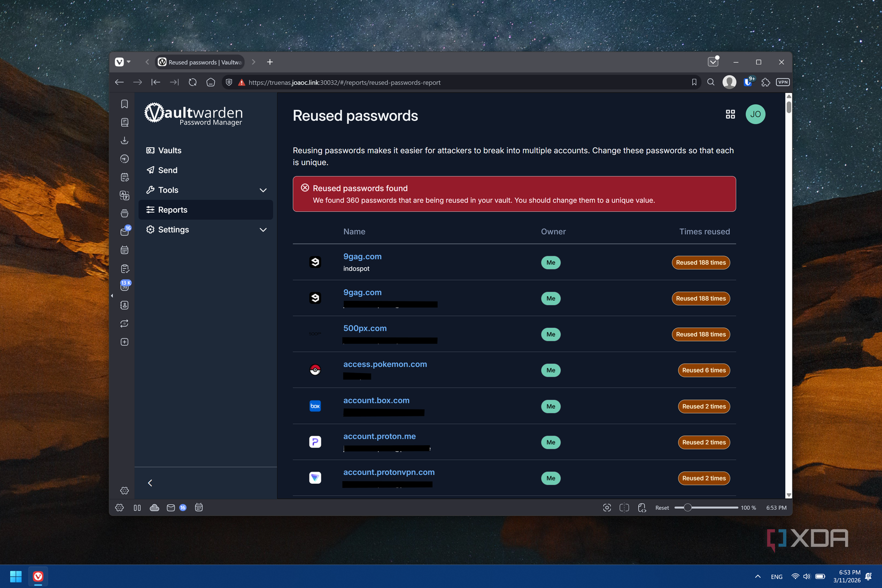This screenshot has width=882, height=588.
Task: Go to the home page
Action: pos(211,82)
